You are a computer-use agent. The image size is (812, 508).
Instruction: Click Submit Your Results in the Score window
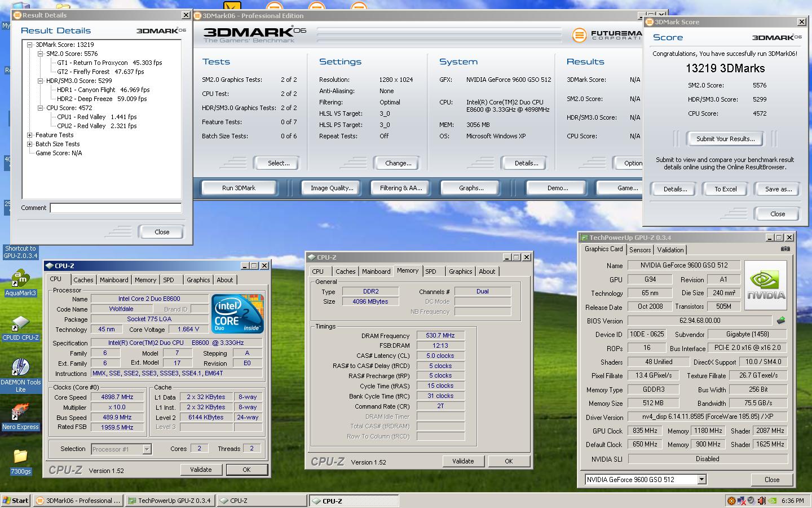(725, 139)
